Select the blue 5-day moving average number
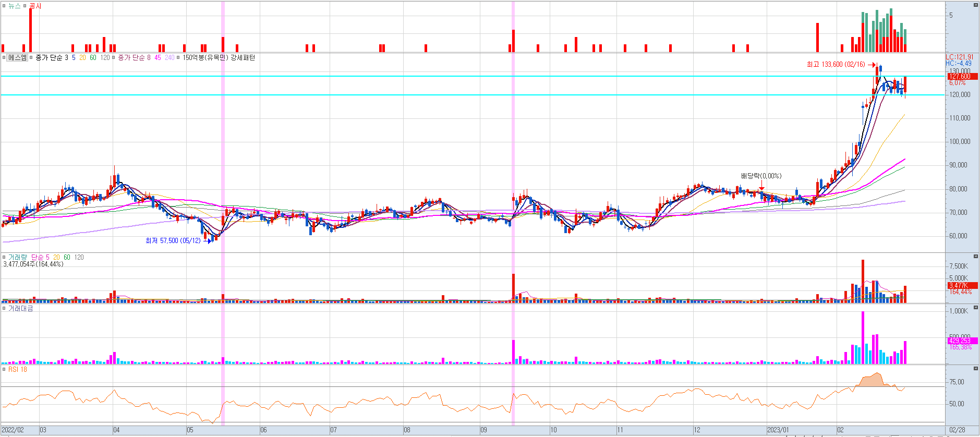The height and width of the screenshot is (437, 980). pos(74,57)
